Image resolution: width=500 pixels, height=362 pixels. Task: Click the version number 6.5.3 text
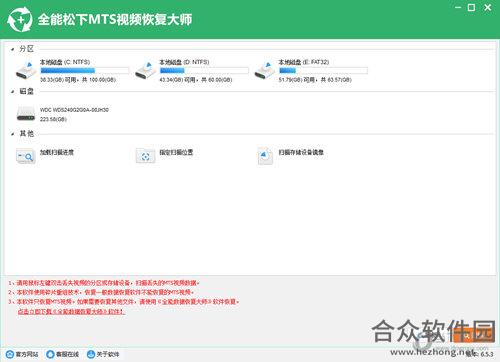(x=487, y=354)
